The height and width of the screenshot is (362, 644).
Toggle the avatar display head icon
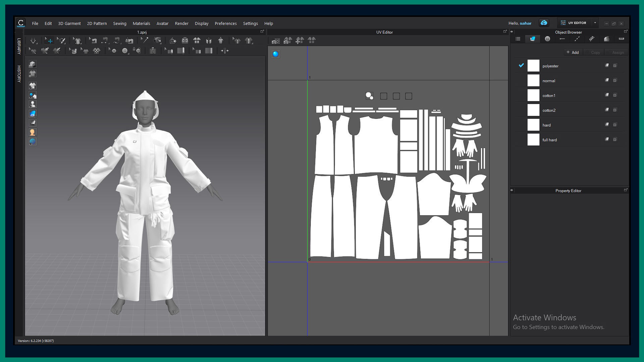coord(33,132)
